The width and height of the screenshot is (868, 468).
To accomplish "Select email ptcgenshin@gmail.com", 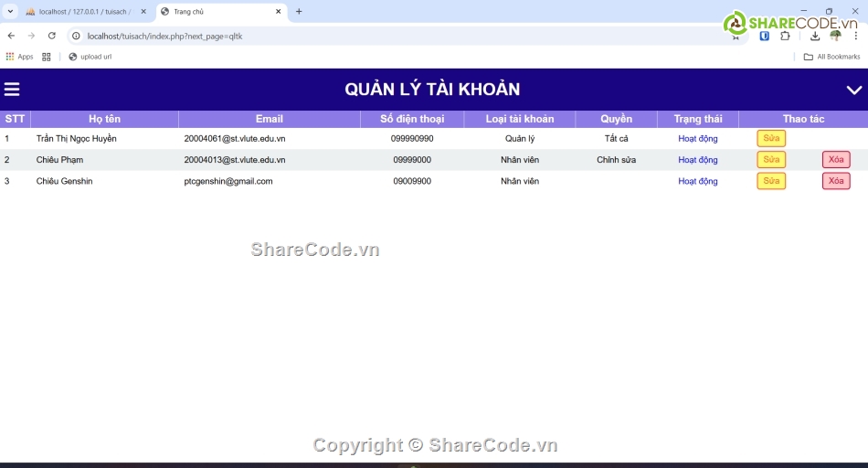I will (x=228, y=181).
